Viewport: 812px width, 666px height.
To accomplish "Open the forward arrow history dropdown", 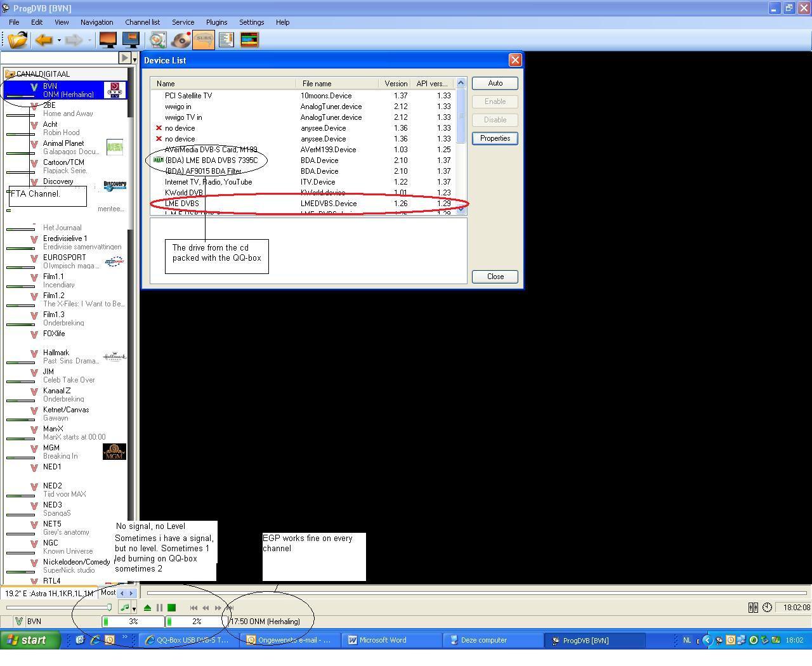I will tap(89, 40).
